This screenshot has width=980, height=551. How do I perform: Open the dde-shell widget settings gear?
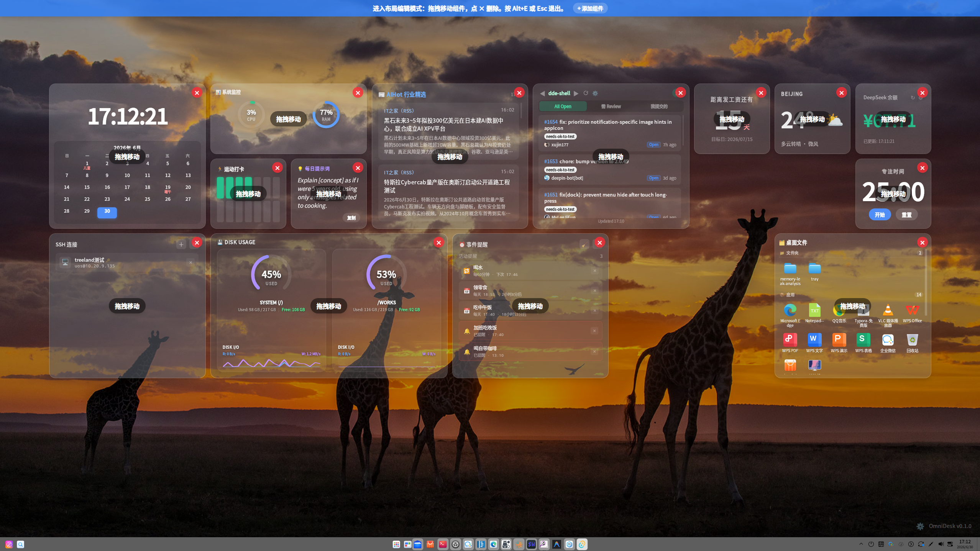click(x=595, y=93)
